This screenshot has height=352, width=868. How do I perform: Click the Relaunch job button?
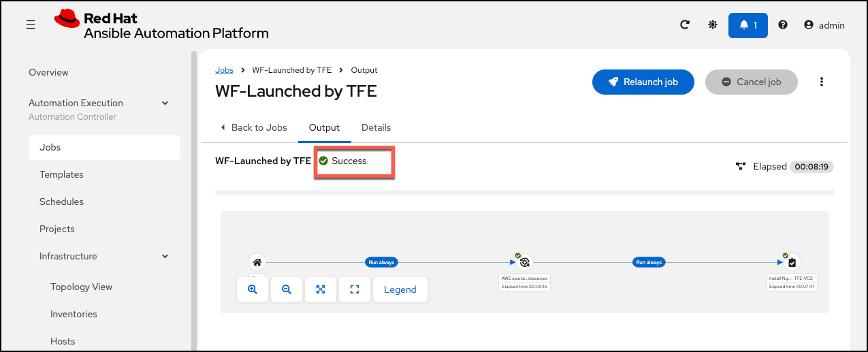pyautogui.click(x=643, y=82)
